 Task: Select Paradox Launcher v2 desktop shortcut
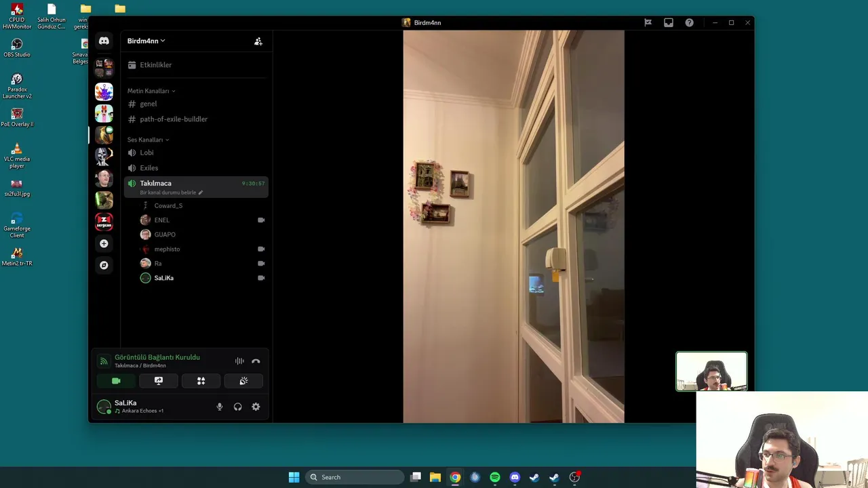point(17,85)
